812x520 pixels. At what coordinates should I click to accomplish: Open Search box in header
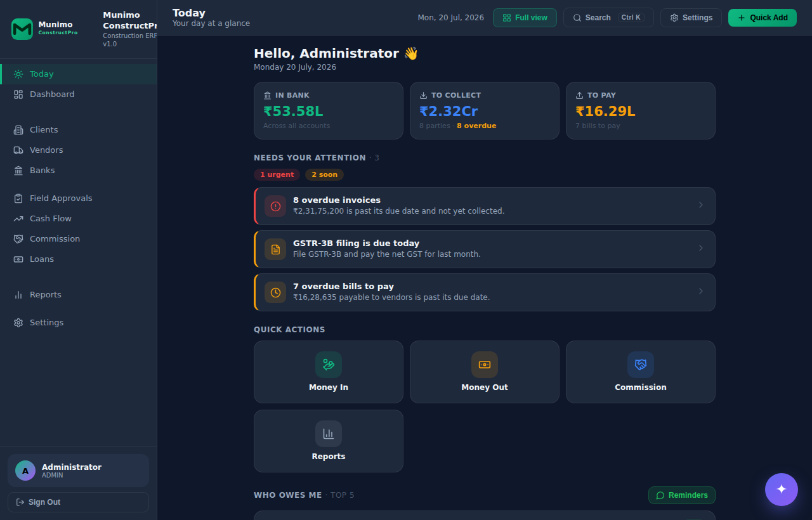(608, 18)
